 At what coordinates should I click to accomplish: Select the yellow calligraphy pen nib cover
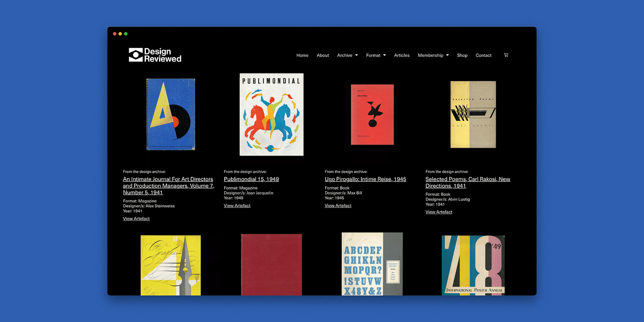pos(171,265)
